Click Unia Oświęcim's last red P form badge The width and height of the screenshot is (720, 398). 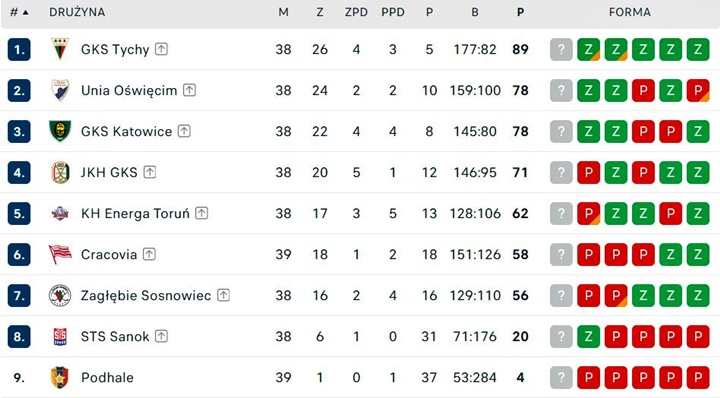(698, 90)
